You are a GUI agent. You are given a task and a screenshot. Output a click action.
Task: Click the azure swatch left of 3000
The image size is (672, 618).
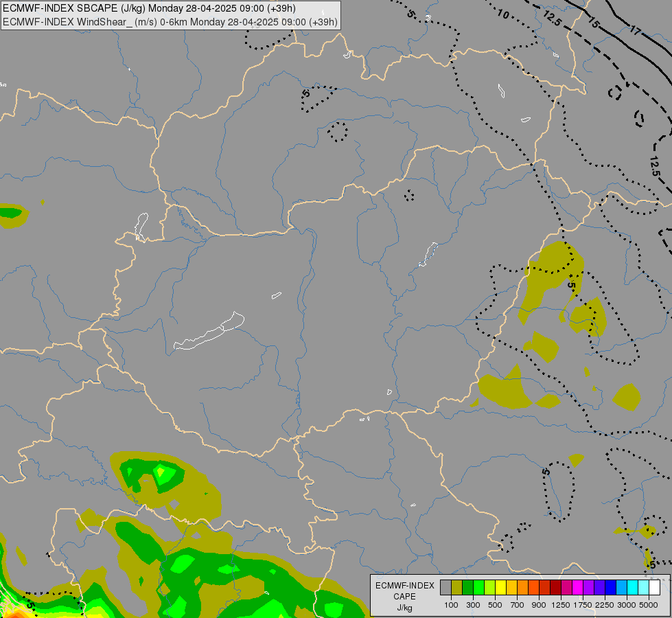click(622, 588)
